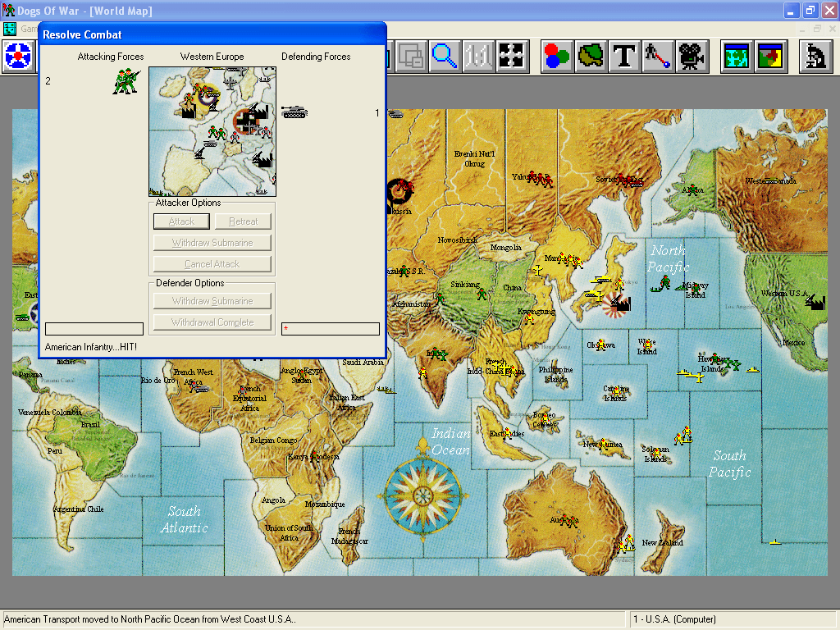Click the "Defending Forces" heading
This screenshot has width=840, height=630.
tap(316, 57)
